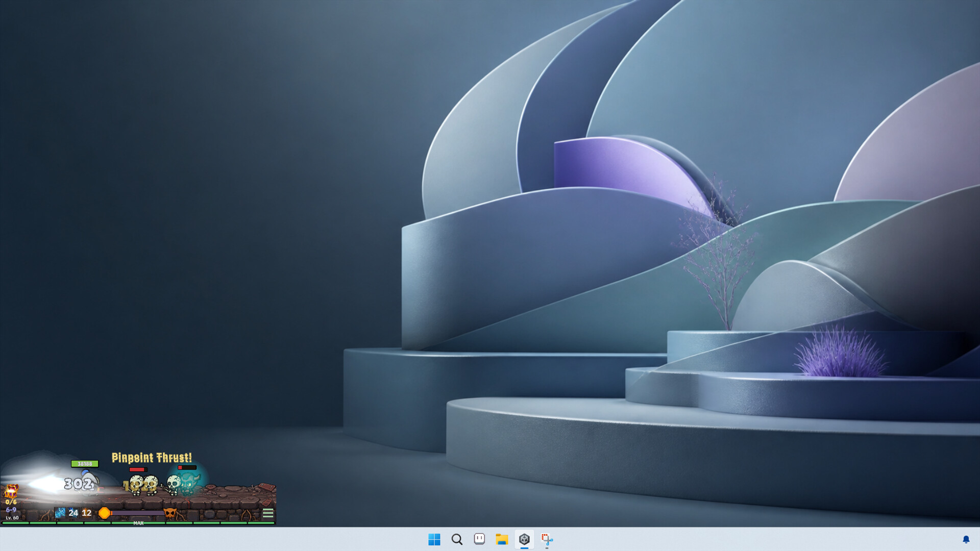This screenshot has height=551, width=980.
Task: Open taskbar Search
Action: tap(457, 539)
